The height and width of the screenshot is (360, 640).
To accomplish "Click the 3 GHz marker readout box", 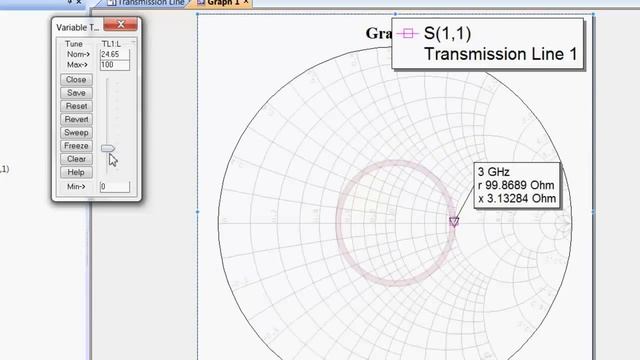I will (x=517, y=185).
